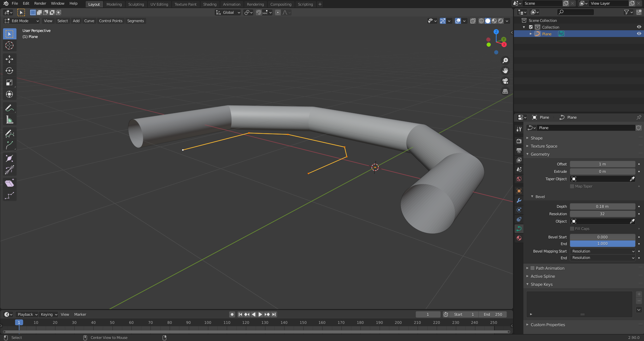Expand the Active Spline panel

[x=543, y=276]
